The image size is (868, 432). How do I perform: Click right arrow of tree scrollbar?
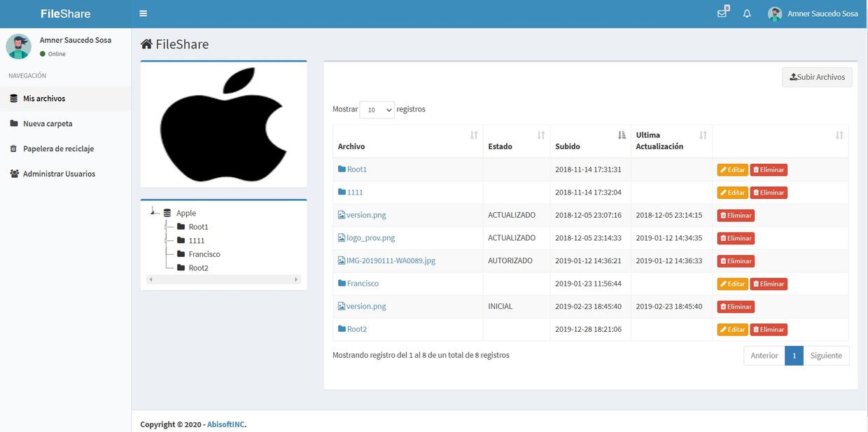point(296,279)
